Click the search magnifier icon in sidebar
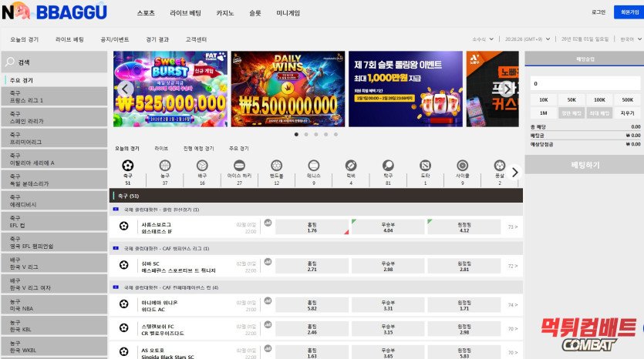The width and height of the screenshot is (644, 359). 9,62
